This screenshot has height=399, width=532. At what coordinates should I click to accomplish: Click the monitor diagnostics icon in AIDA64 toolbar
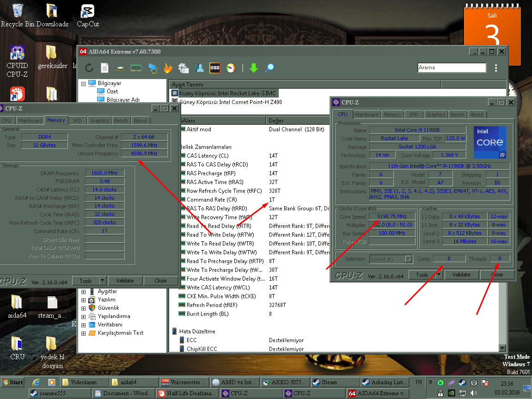click(153, 68)
